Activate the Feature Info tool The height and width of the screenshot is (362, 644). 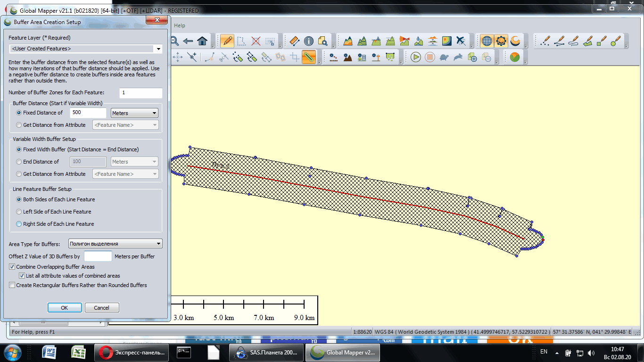pos(309,41)
